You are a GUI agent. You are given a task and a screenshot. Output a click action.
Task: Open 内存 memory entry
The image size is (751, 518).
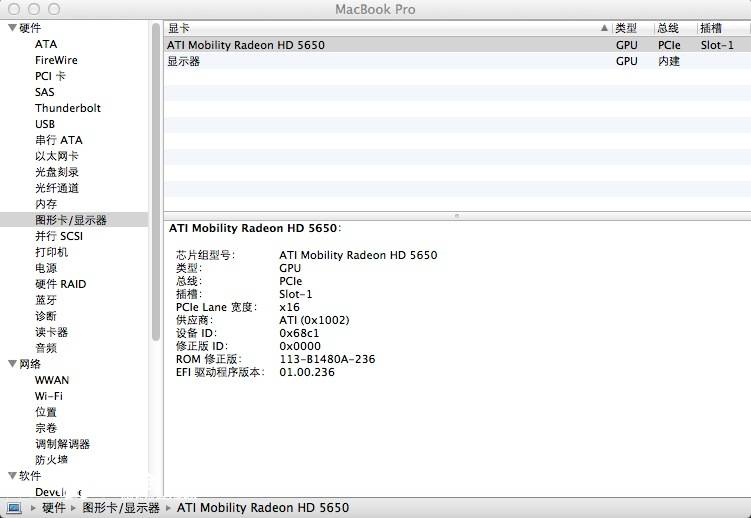click(46, 204)
